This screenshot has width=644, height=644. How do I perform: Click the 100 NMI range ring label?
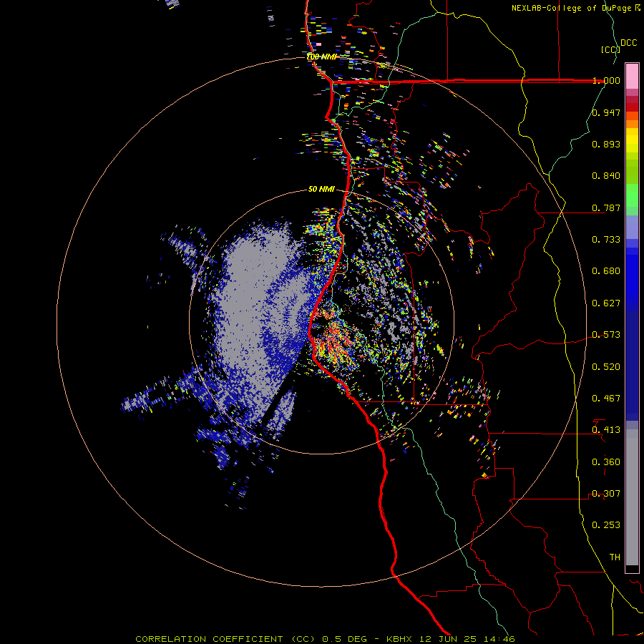coord(321,57)
